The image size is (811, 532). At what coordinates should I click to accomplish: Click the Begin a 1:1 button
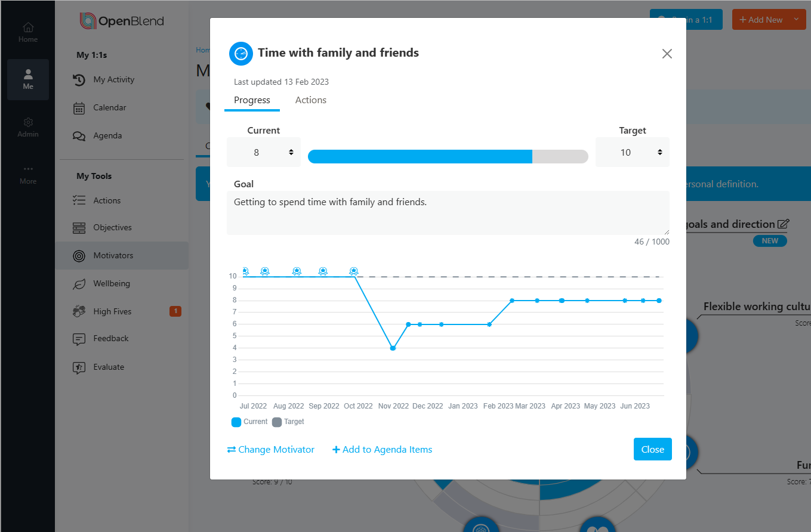pyautogui.click(x=686, y=20)
